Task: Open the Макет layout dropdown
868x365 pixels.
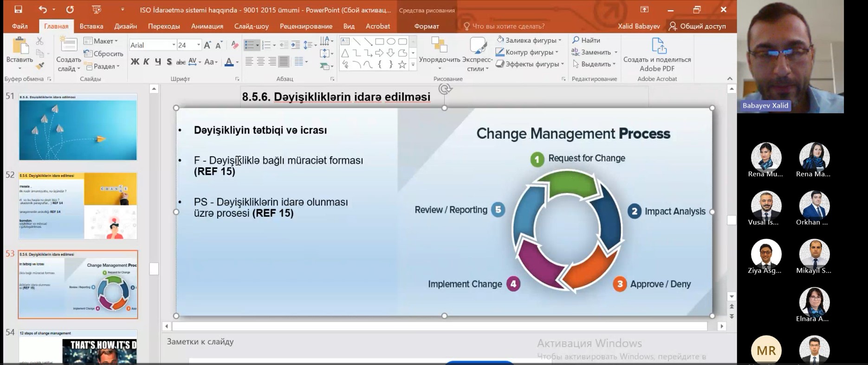Action: [101, 41]
